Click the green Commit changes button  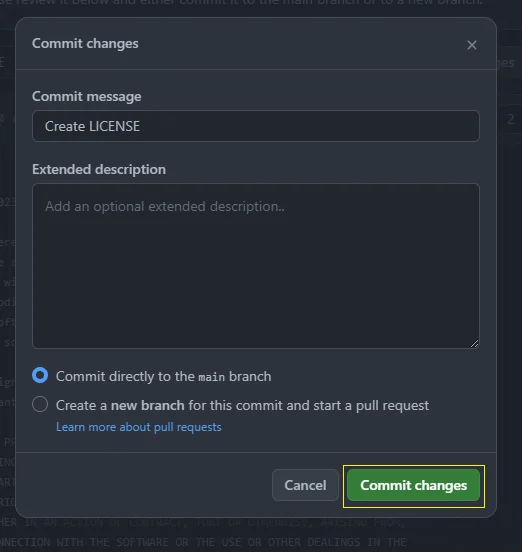click(414, 485)
